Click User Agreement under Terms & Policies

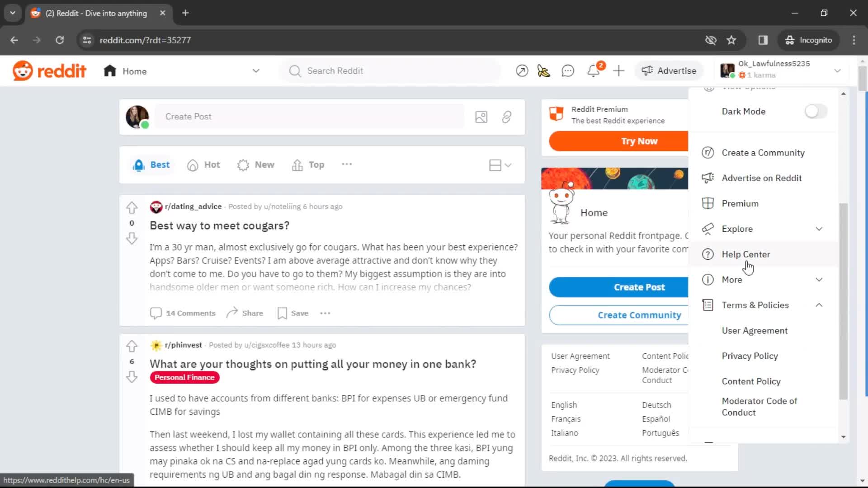tap(754, 330)
